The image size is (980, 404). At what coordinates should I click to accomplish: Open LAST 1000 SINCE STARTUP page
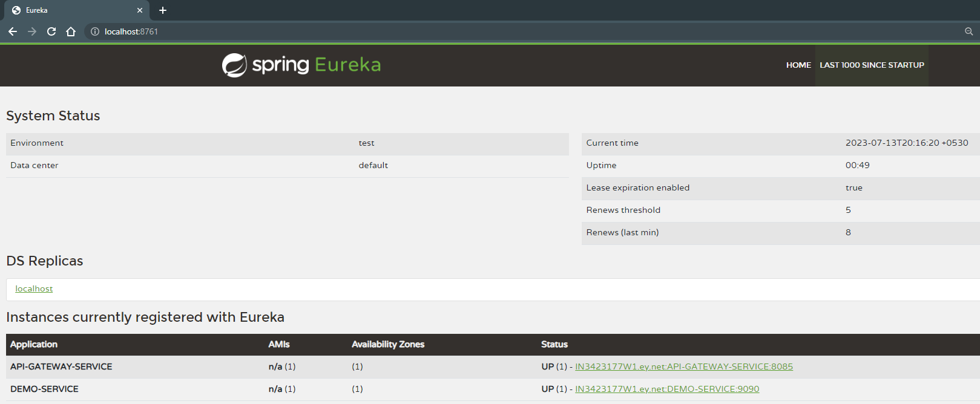pyautogui.click(x=872, y=65)
